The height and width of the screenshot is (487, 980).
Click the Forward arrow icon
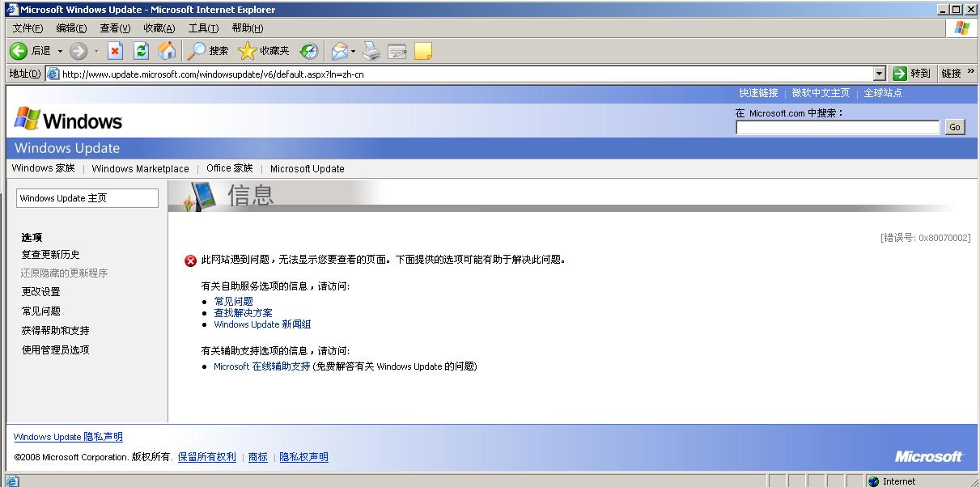pyautogui.click(x=78, y=51)
